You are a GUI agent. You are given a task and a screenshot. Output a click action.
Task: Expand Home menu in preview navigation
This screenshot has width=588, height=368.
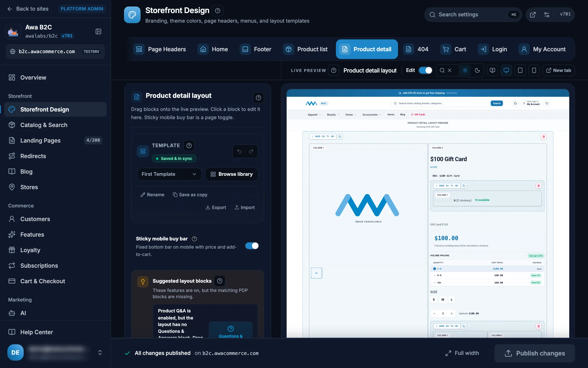[x=351, y=115]
